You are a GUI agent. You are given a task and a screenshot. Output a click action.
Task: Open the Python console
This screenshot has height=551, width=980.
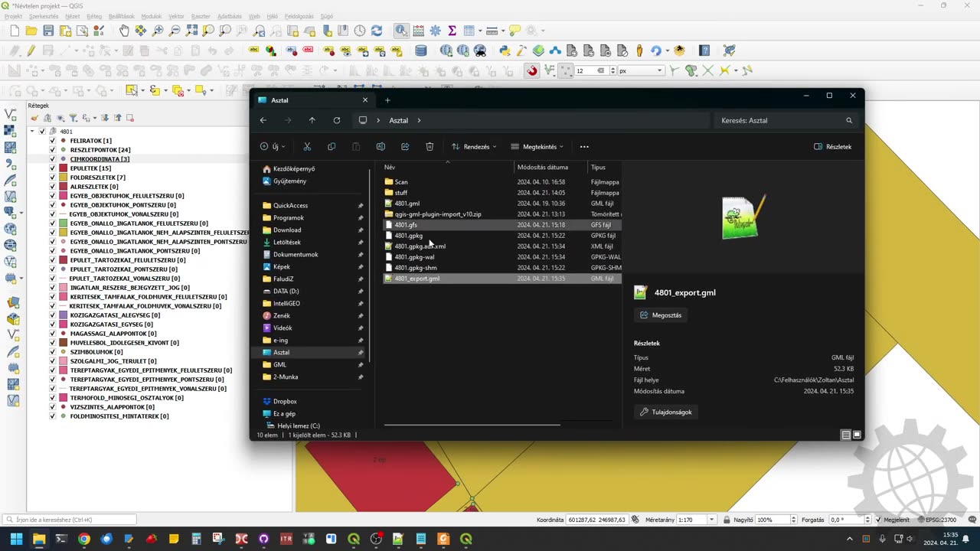[505, 51]
